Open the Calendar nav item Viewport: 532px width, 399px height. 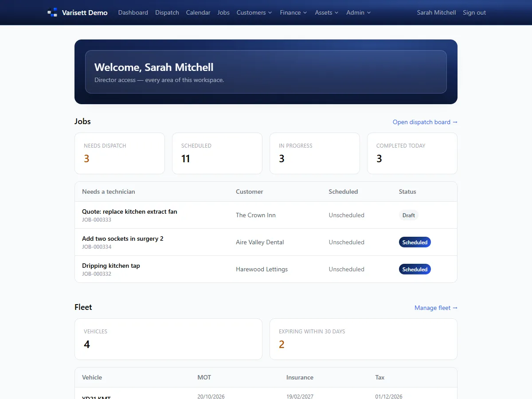coord(198,12)
